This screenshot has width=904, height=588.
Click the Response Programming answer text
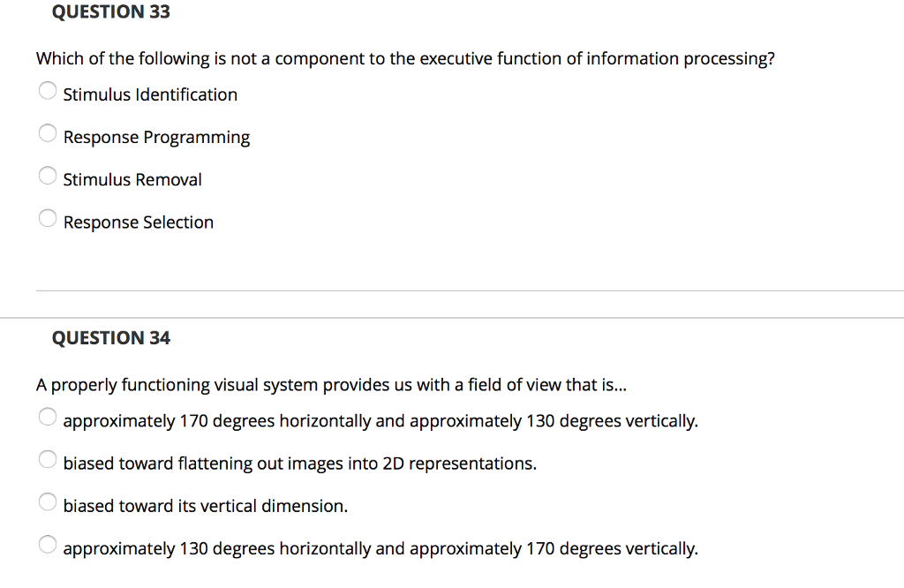click(x=156, y=138)
